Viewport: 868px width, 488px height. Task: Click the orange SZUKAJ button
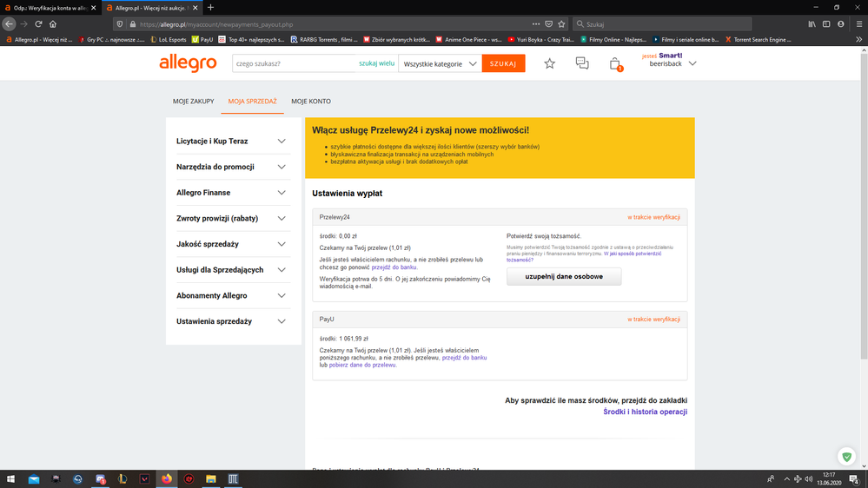tap(503, 63)
